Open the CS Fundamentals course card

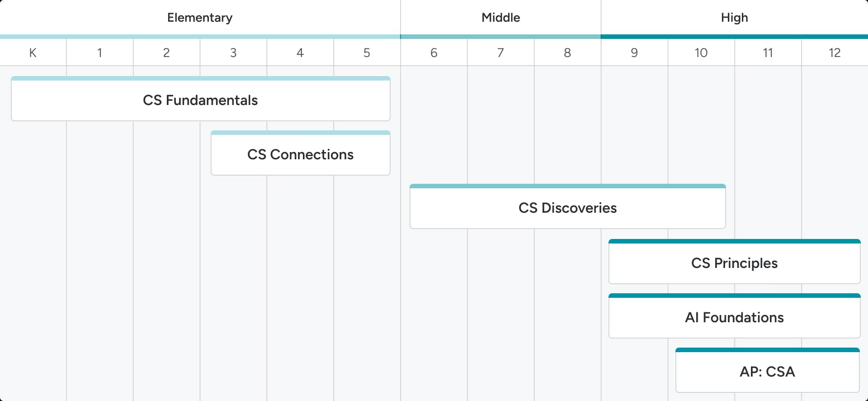pos(200,100)
